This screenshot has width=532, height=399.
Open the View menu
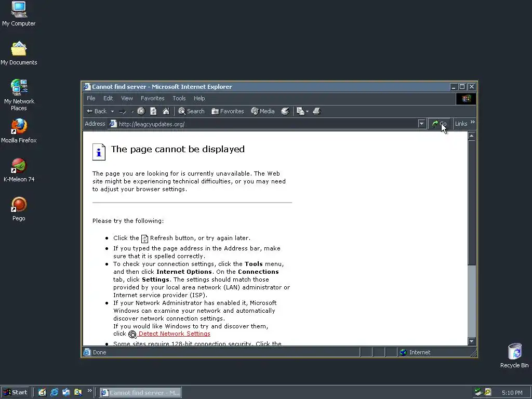(127, 98)
